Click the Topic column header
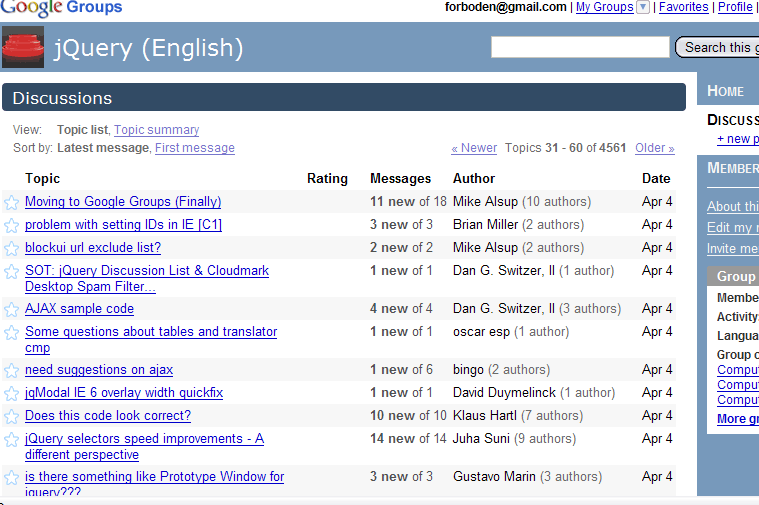The image size is (759, 505). tap(43, 179)
